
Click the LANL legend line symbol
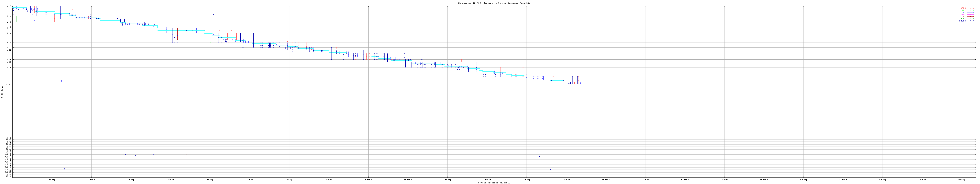coord(971,10)
